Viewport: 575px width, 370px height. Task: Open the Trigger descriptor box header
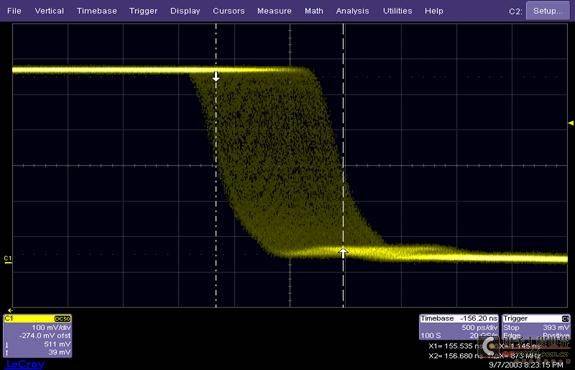click(x=535, y=318)
